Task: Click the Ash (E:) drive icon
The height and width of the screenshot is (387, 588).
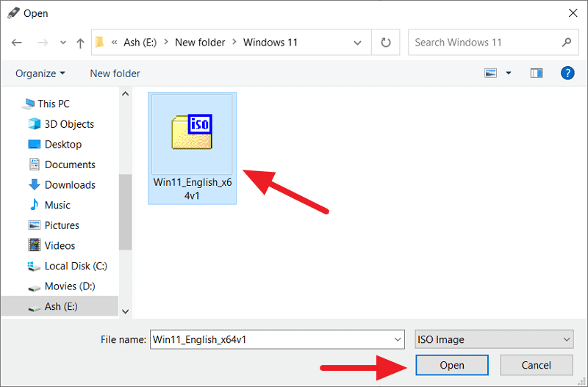Action: click(x=35, y=308)
